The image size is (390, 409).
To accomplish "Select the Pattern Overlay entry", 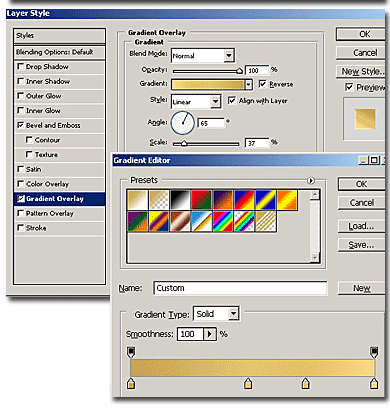I will (x=59, y=213).
